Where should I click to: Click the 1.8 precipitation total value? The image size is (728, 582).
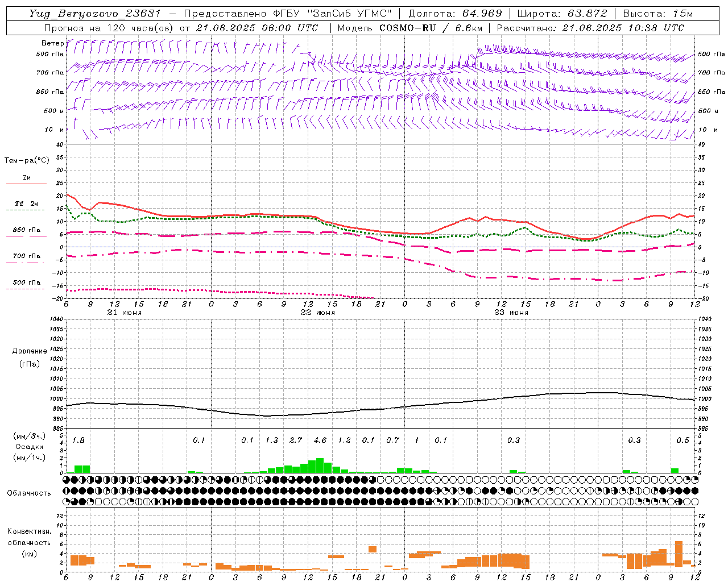click(78, 440)
